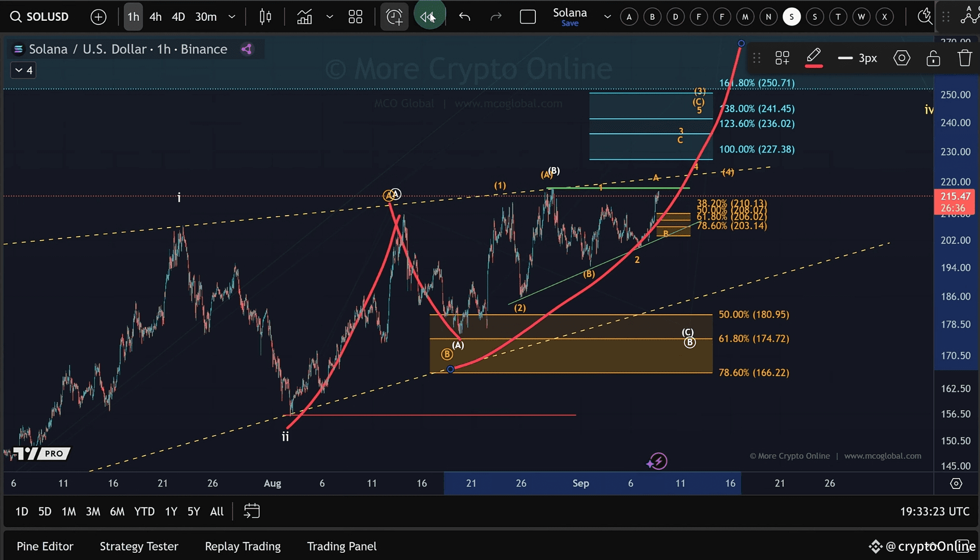
Task: Open the Strategy Tester tab
Action: tap(139, 547)
